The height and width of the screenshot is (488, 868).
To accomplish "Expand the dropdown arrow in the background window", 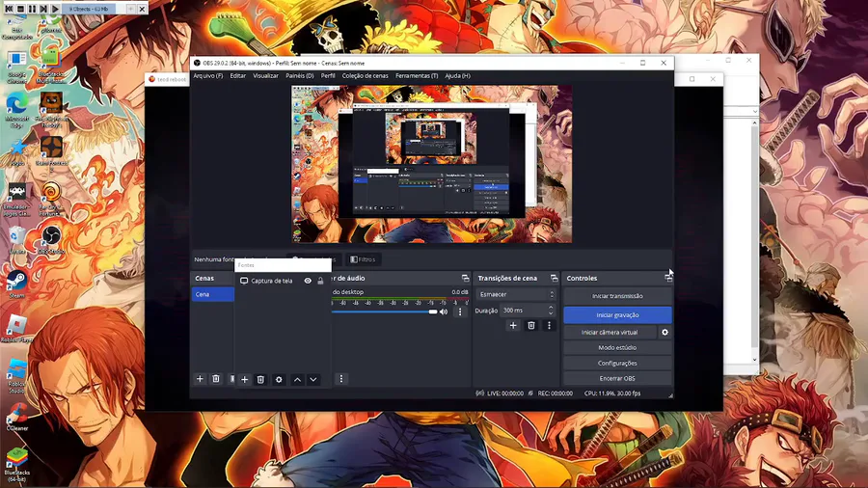I will pos(754,111).
